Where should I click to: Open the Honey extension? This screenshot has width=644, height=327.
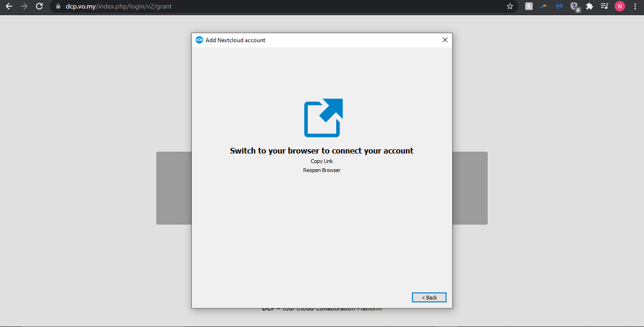[x=529, y=7]
